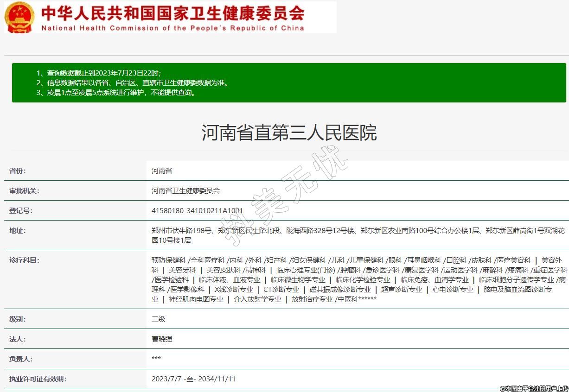Click the Chinese commission title banner

pyautogui.click(x=173, y=13)
